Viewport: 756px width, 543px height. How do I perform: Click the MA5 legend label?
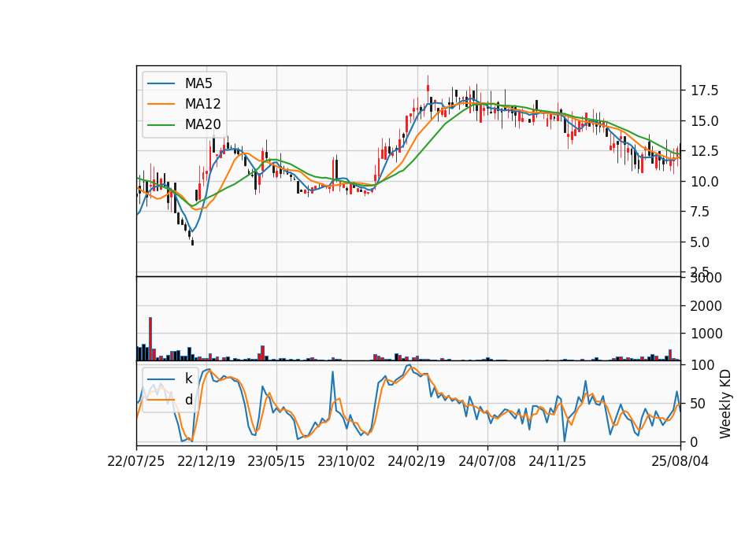[198, 83]
